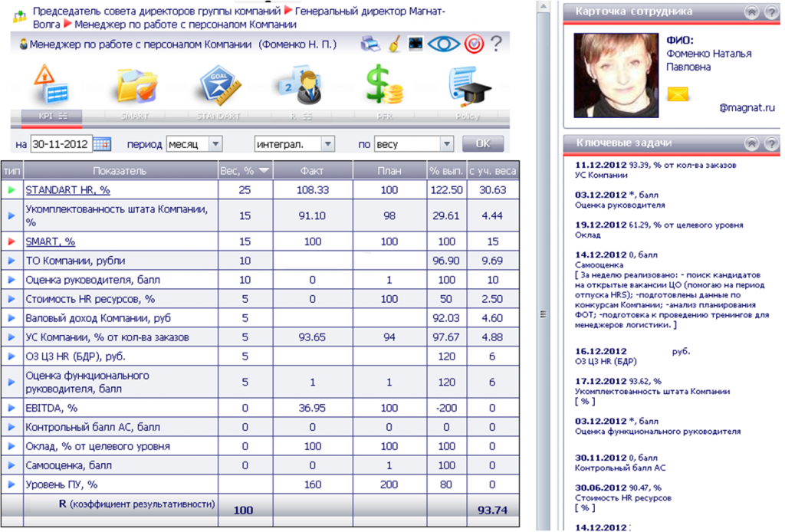Open the dark screen monitor icon
This screenshot has height=532, width=785.
(x=415, y=44)
